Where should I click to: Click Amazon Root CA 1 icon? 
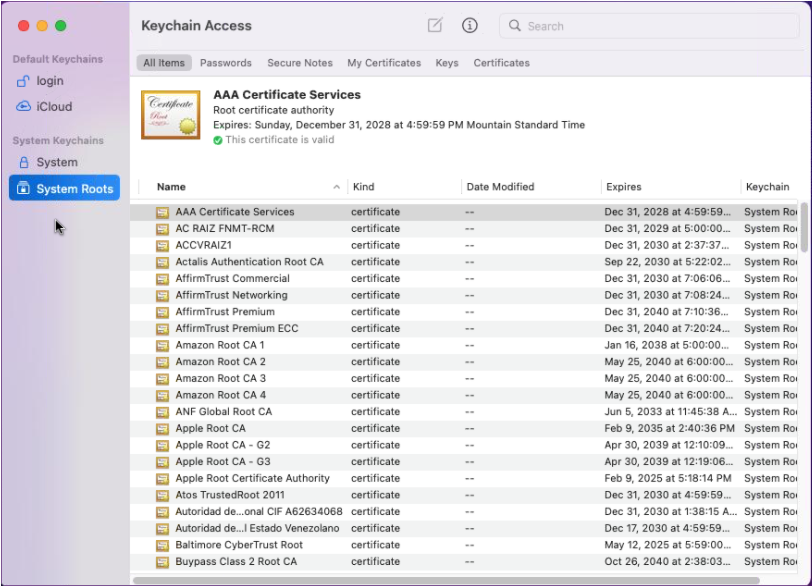[163, 345]
